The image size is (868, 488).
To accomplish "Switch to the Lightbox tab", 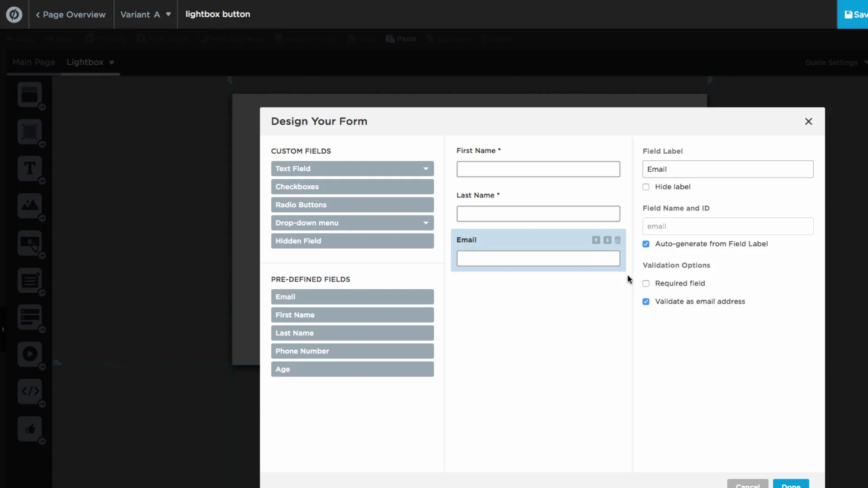I will coord(85,62).
